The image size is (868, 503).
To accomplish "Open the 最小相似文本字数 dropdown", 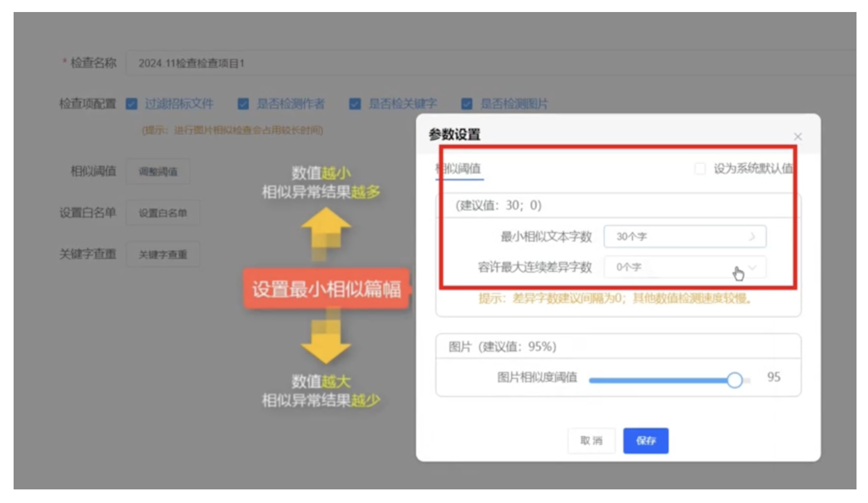I will tap(684, 237).
